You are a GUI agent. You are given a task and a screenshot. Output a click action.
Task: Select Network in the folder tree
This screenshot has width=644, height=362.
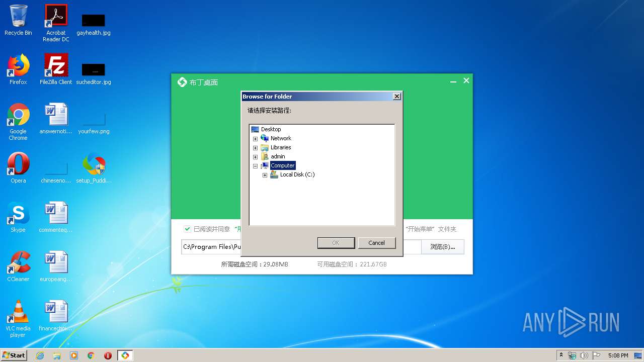pos(281,138)
